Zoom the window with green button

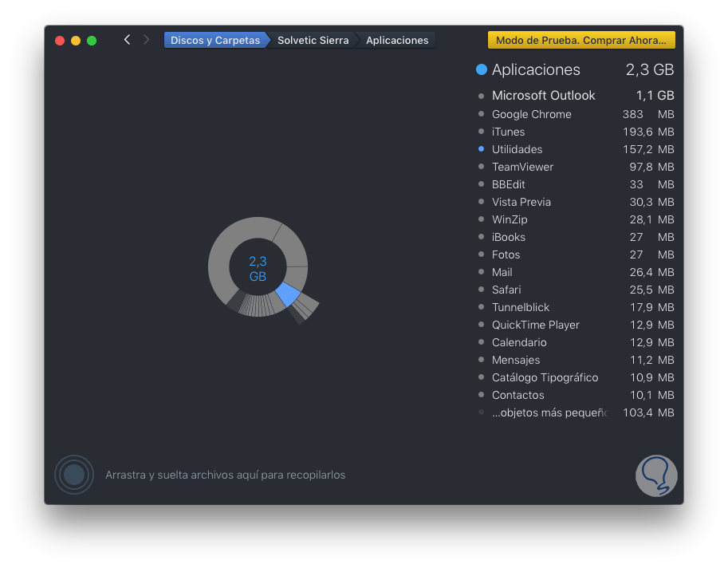[92, 41]
